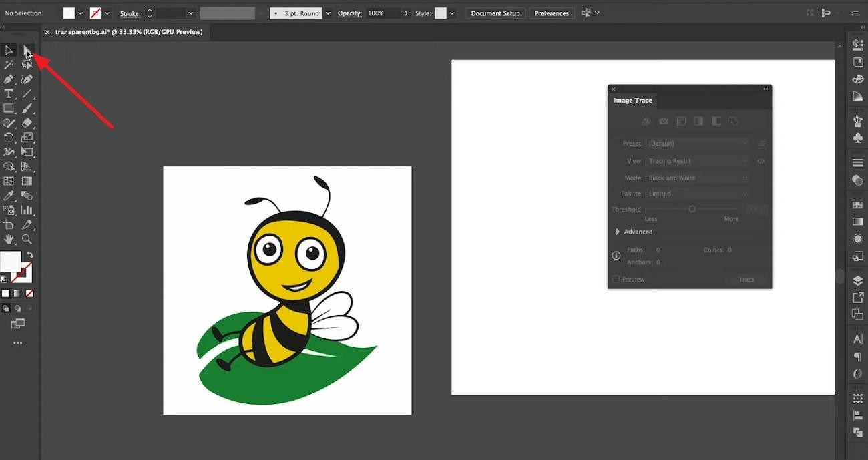Select the Paintbrush tool
This screenshot has height=460, width=868.
coord(27,108)
